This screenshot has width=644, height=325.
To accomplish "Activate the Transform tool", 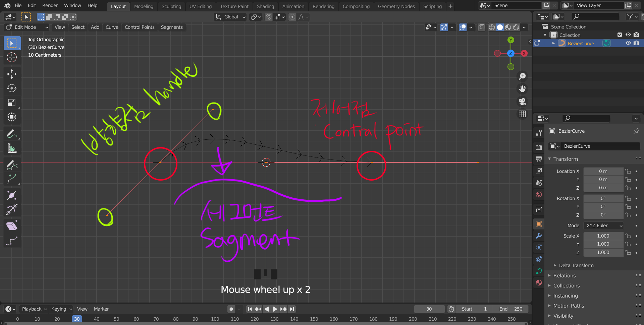I will (12, 117).
